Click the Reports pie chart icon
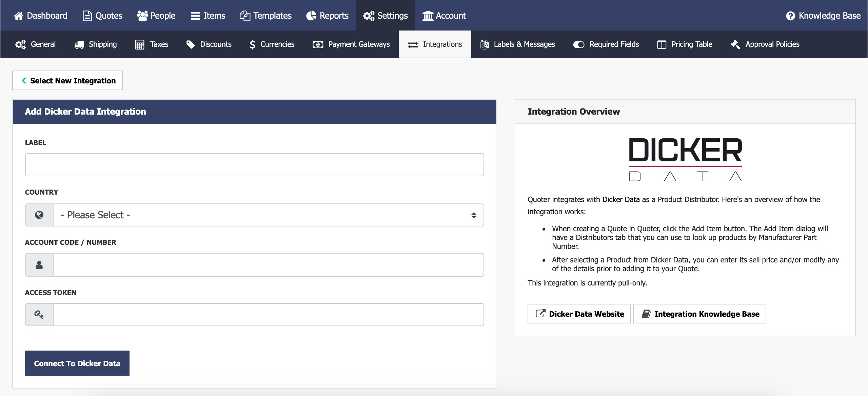This screenshot has width=868, height=396. tap(311, 16)
